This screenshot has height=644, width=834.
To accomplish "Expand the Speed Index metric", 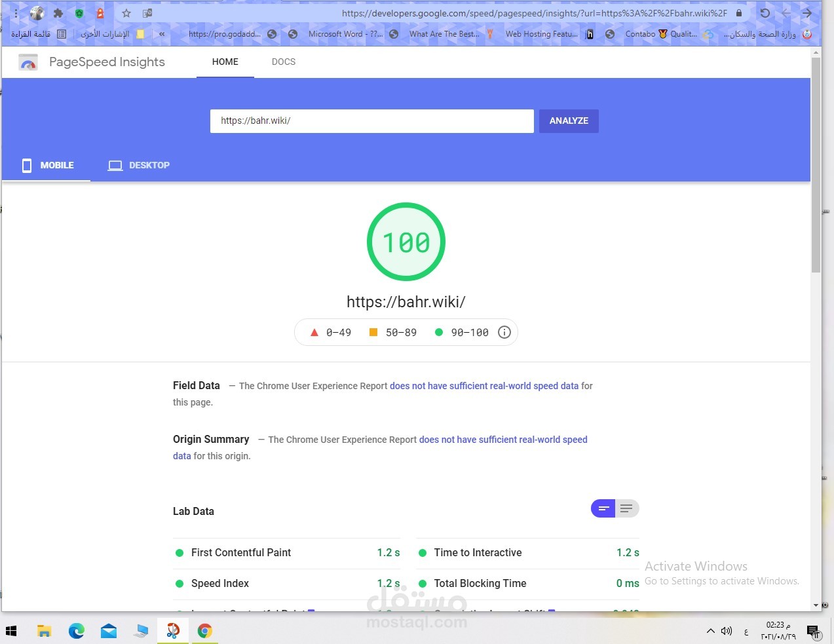I will coord(288,584).
